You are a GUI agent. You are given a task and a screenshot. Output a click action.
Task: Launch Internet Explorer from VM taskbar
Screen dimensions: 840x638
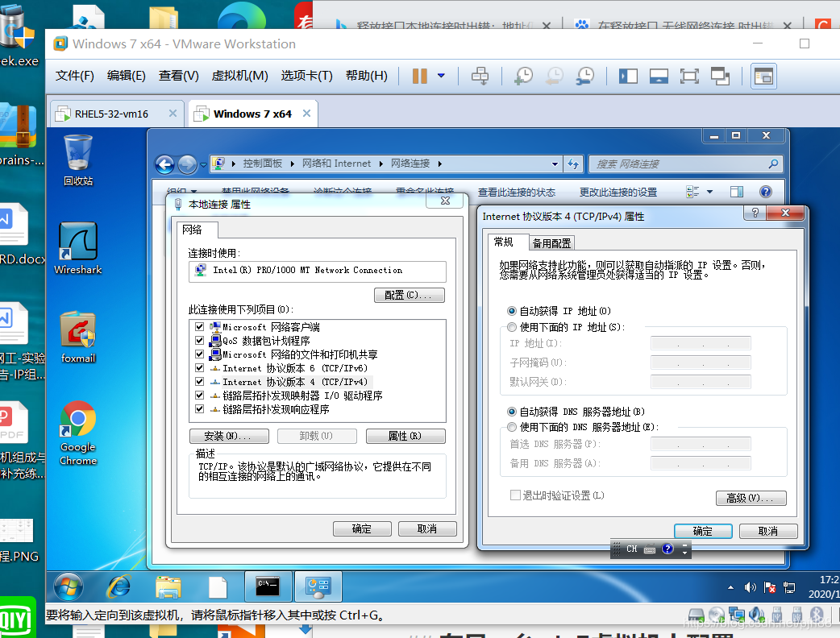(x=119, y=586)
